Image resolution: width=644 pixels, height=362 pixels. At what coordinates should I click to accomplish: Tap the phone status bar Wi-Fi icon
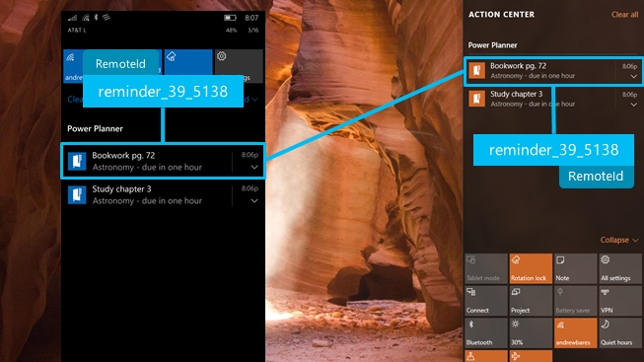86,18
